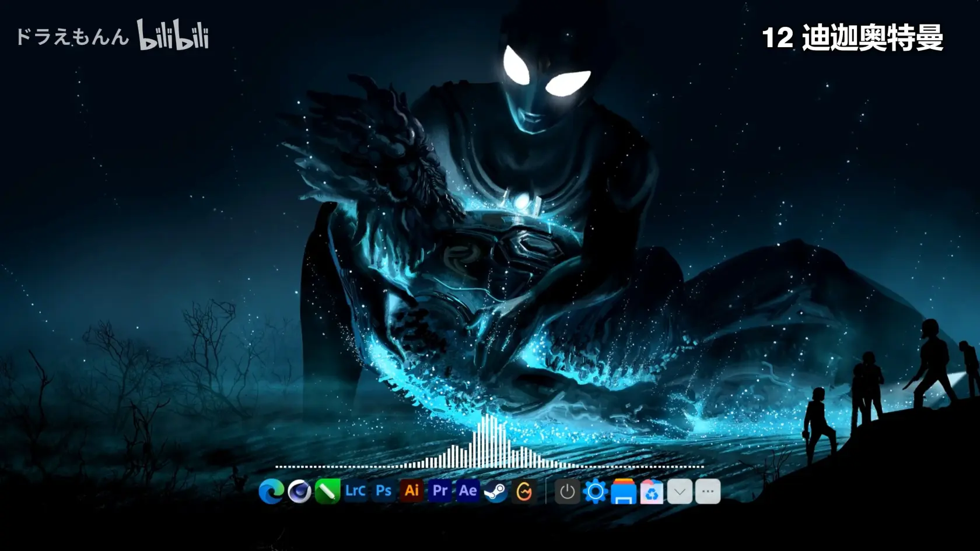
Task: Launch Adobe After Effects (Ae)
Action: point(468,491)
